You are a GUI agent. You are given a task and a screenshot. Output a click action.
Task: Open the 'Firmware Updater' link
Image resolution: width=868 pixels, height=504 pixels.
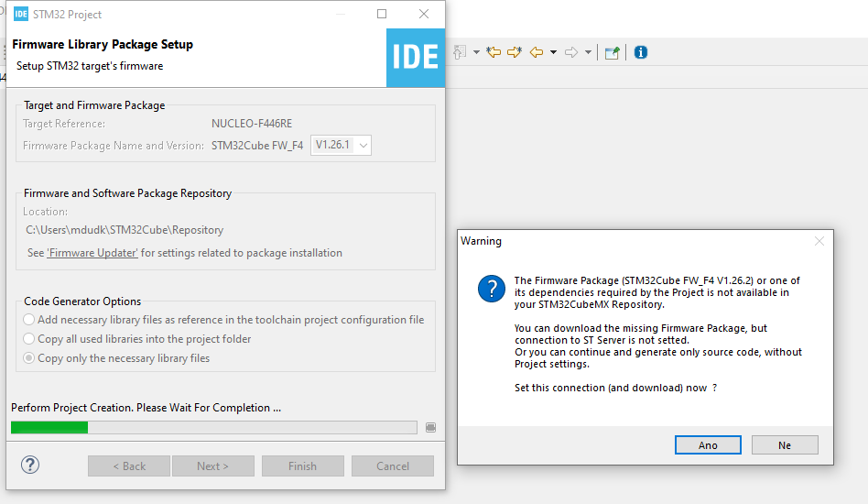click(92, 253)
